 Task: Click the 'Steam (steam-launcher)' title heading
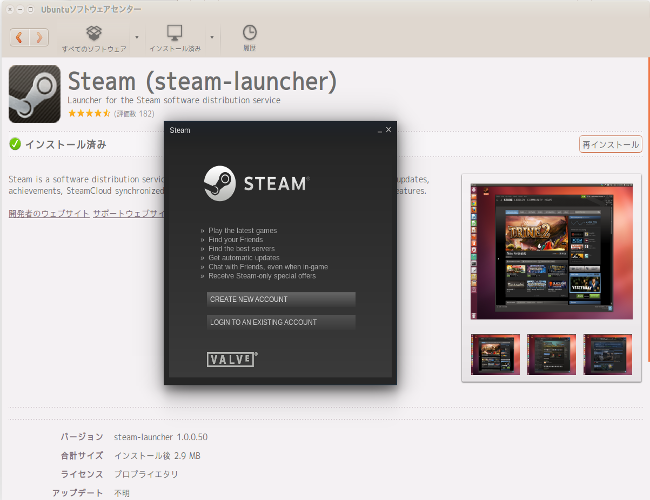pyautogui.click(x=202, y=81)
